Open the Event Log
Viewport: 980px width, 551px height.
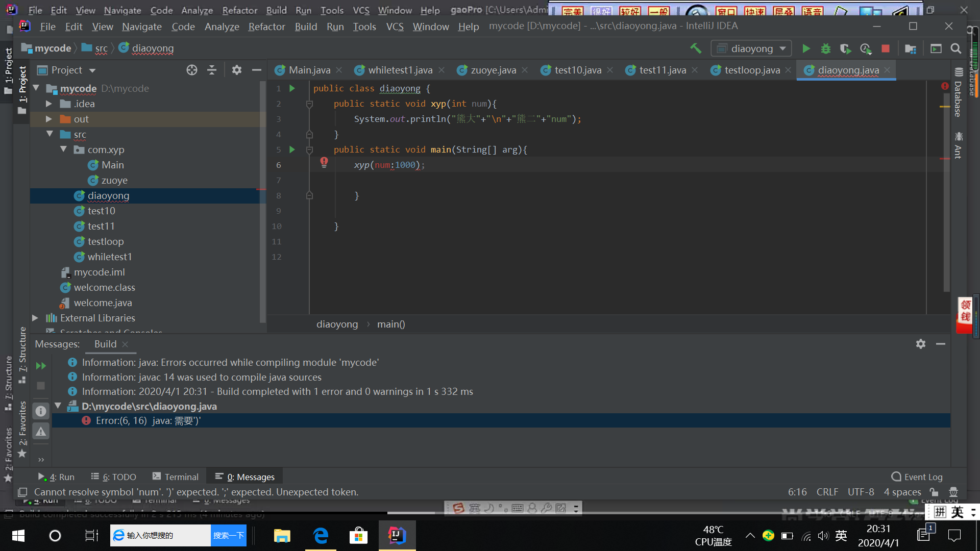tap(917, 477)
